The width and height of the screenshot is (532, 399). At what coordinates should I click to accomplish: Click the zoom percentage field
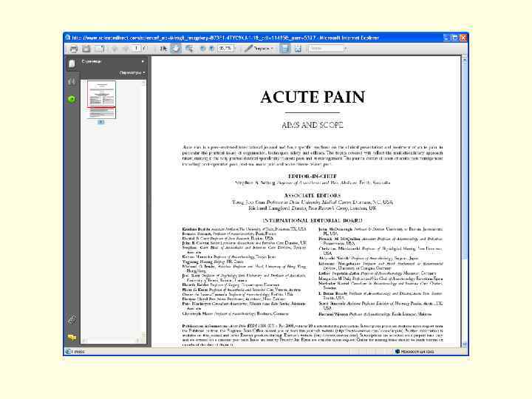click(x=225, y=49)
